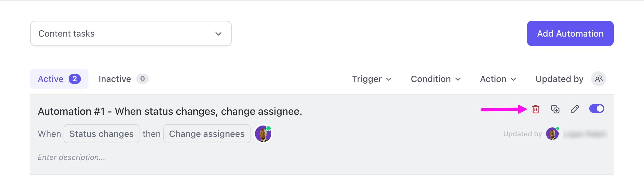Viewport: 644px width, 176px height.
Task: Click the chevron arrow in Content tasks selector
Action: pyautogui.click(x=218, y=34)
